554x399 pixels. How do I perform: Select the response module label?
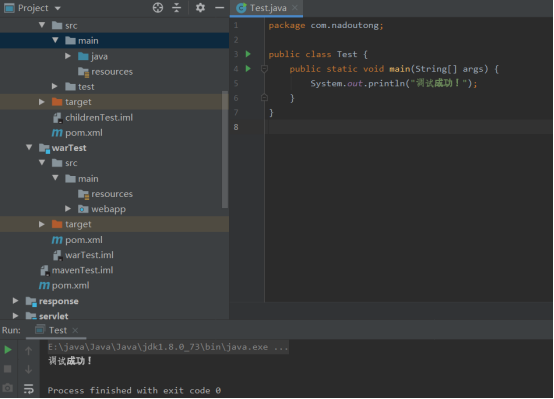pos(59,301)
